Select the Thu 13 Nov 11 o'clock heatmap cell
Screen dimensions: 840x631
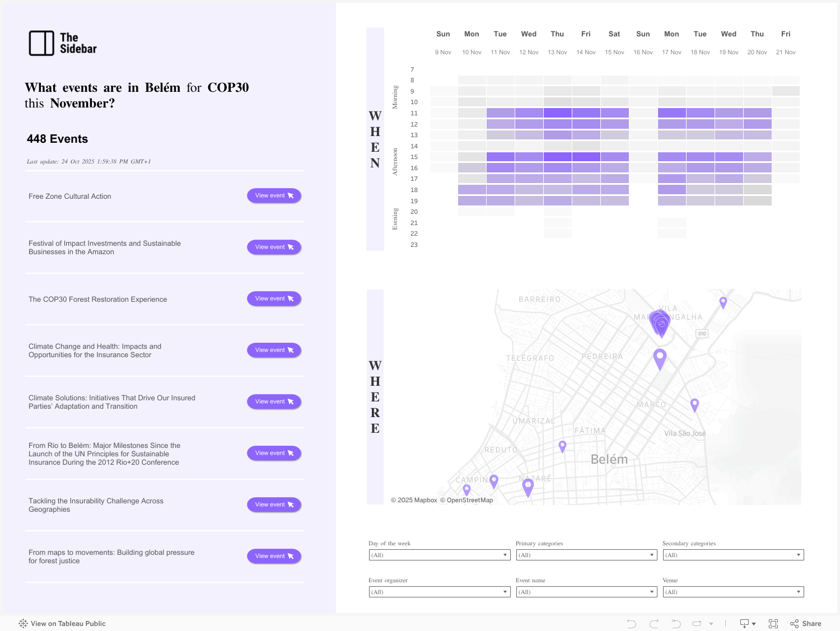[x=557, y=113]
